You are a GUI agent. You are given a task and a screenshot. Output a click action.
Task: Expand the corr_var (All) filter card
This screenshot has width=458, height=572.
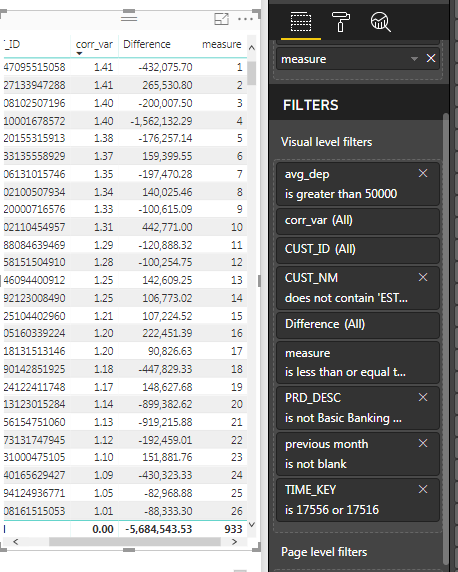coord(358,220)
